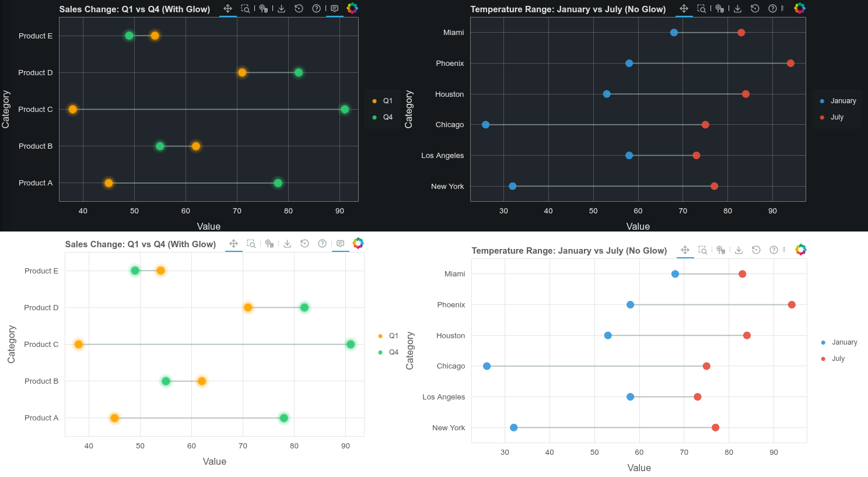The width and height of the screenshot is (868, 477).
Task: Select Box Zoom in light Temperature chart toolbar
Action: click(x=703, y=250)
